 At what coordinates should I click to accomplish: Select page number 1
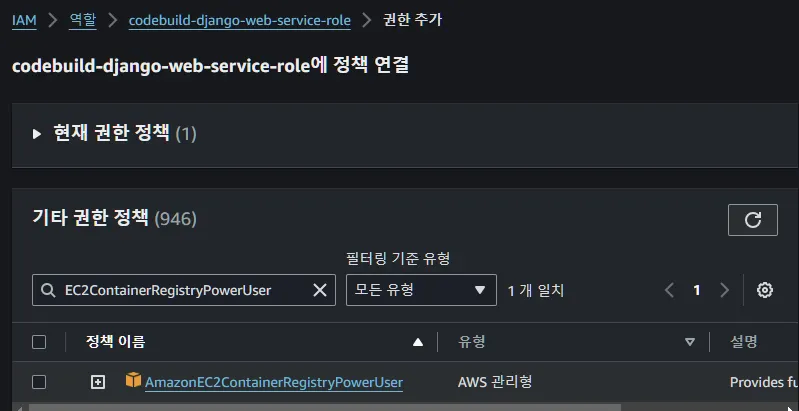(697, 290)
